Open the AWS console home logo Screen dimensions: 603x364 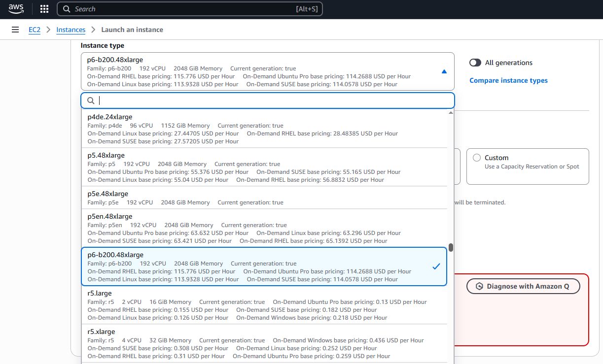[16, 9]
